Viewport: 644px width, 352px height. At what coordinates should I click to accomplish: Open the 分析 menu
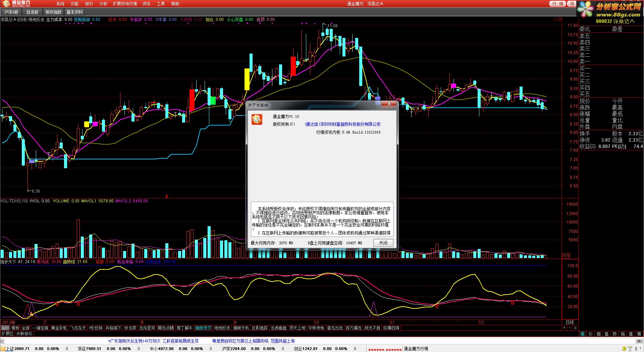pos(104,4)
